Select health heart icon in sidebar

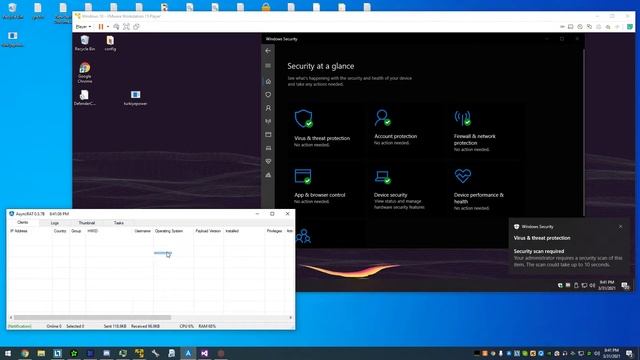(268, 161)
